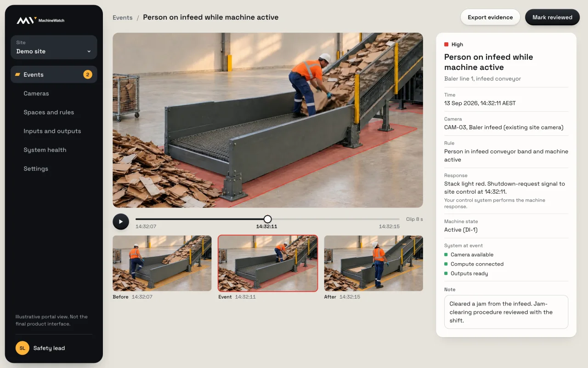
Task: Click the main event video frame
Action: tap(268, 120)
